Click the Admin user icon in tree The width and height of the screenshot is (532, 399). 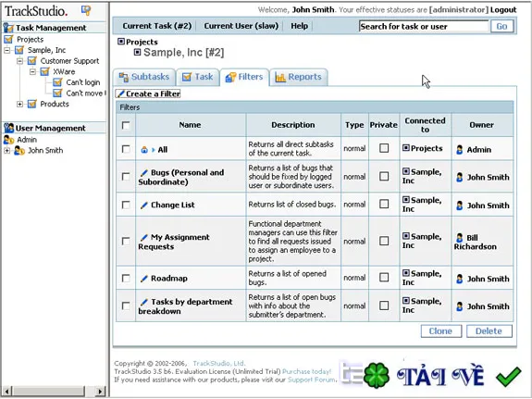point(8,140)
